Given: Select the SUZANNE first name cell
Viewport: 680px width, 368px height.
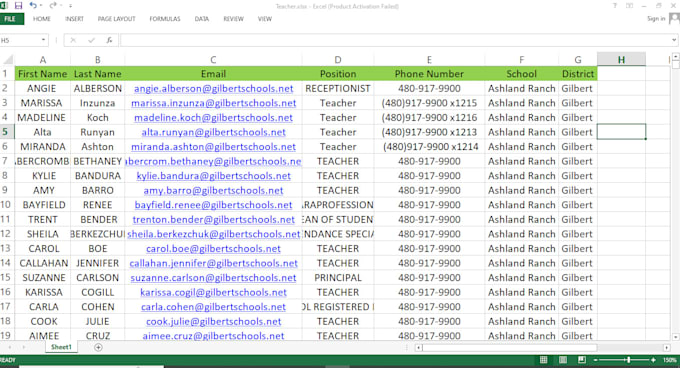Looking at the screenshot, I should coord(42,278).
